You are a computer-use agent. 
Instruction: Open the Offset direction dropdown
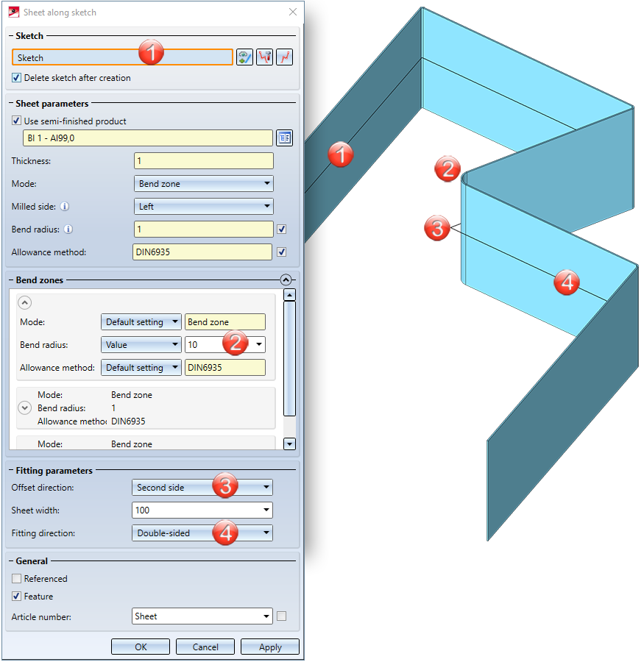[202, 487]
